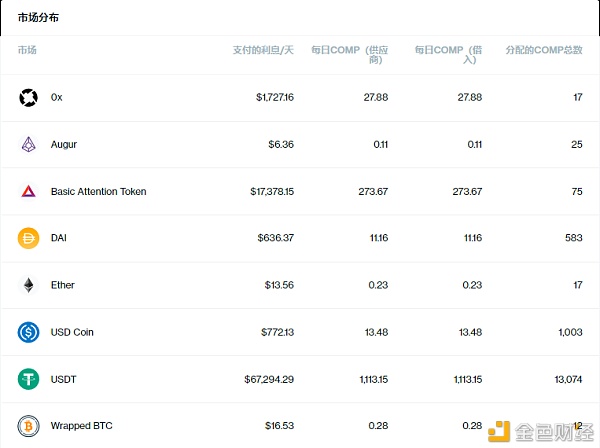Screen dimensions: 600x448
Task: Select Augur interest value $6.36
Action: point(281,145)
